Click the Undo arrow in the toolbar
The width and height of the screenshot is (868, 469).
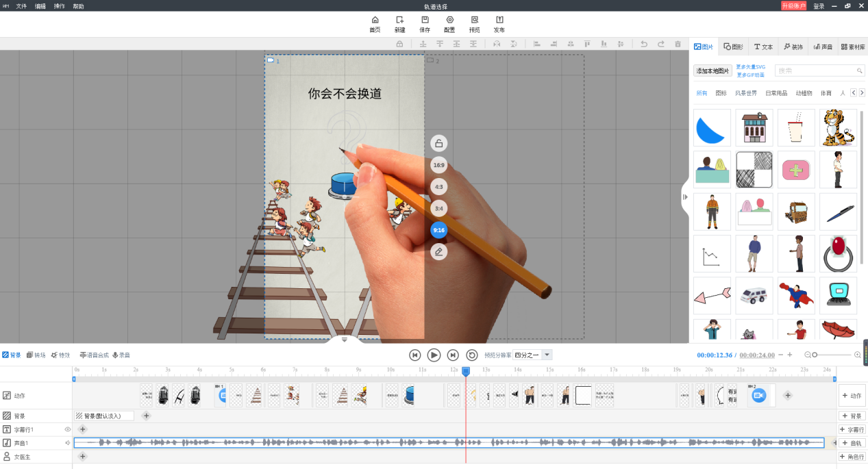point(643,43)
